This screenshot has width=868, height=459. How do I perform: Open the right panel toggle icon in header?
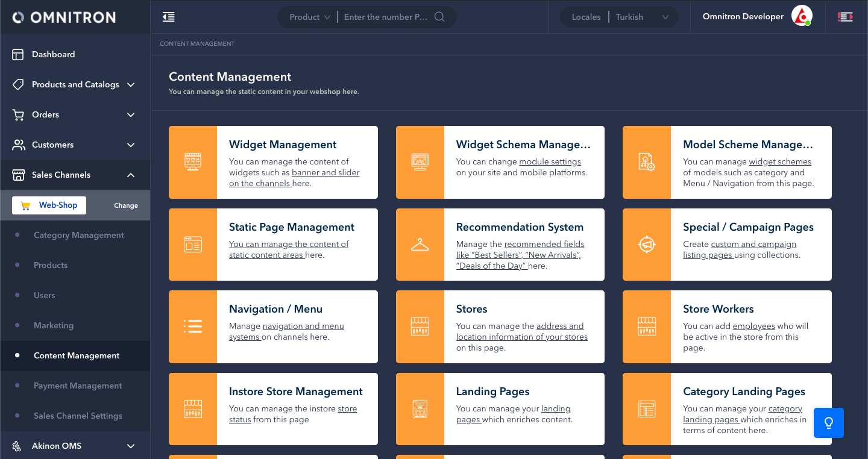tap(845, 17)
